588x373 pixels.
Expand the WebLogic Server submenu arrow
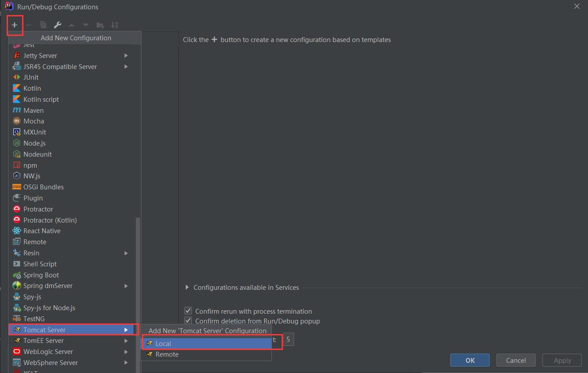(126, 352)
